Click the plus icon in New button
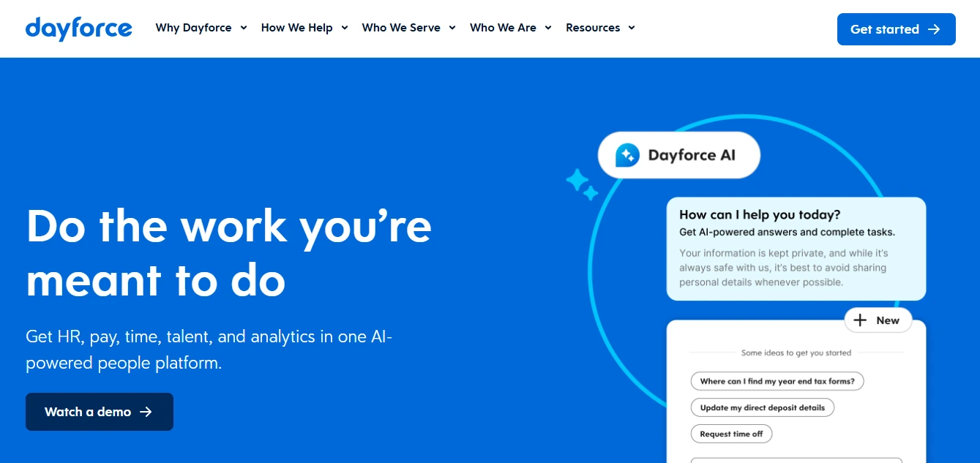The width and height of the screenshot is (980, 463). coord(860,320)
